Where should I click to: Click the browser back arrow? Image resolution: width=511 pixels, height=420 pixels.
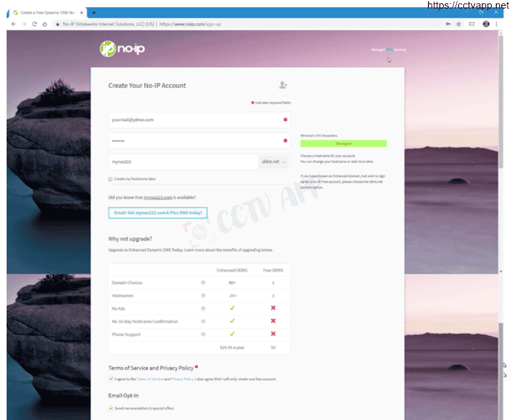click(14, 24)
